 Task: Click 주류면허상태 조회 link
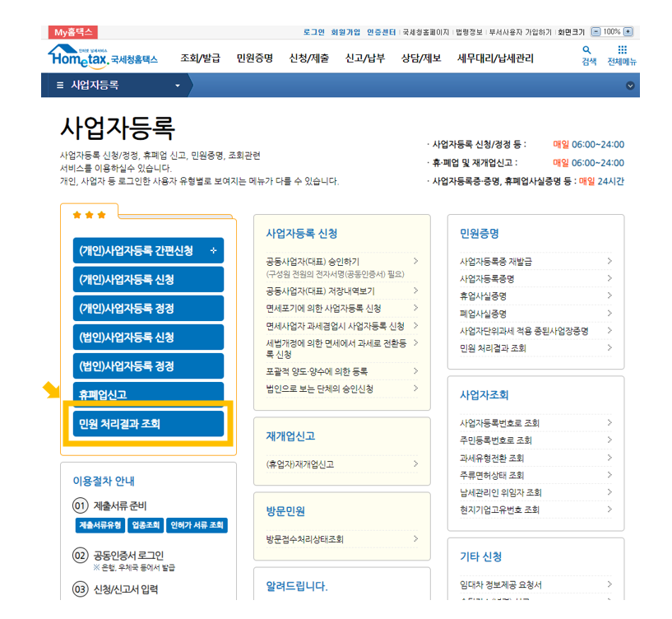[x=492, y=475]
